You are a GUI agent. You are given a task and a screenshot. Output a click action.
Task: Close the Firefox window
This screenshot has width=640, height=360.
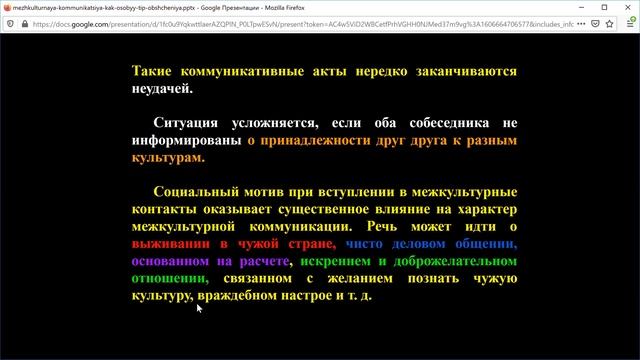[628, 7]
